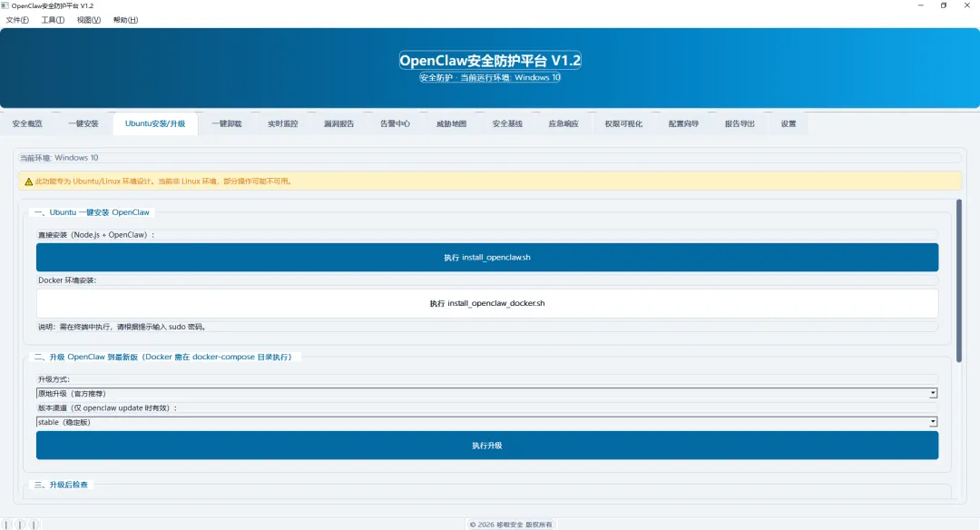
Task: Click the vertical scrollbar of the content panel
Action: click(x=959, y=280)
